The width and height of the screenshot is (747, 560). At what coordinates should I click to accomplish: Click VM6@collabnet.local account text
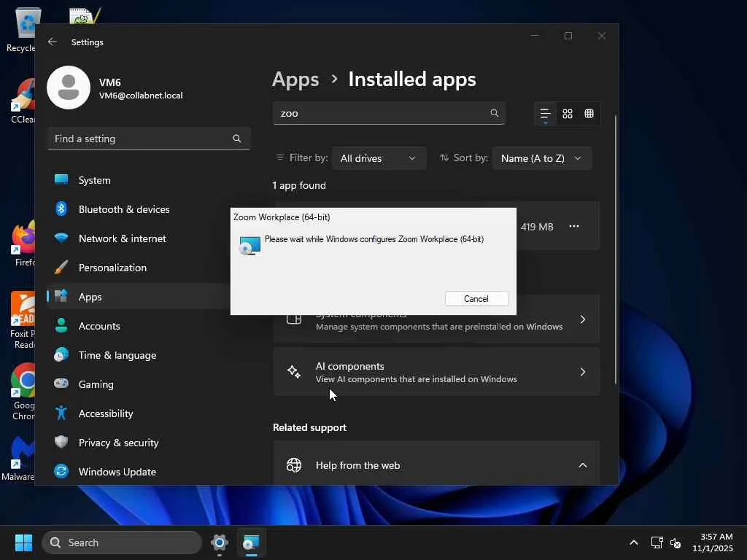click(x=141, y=96)
